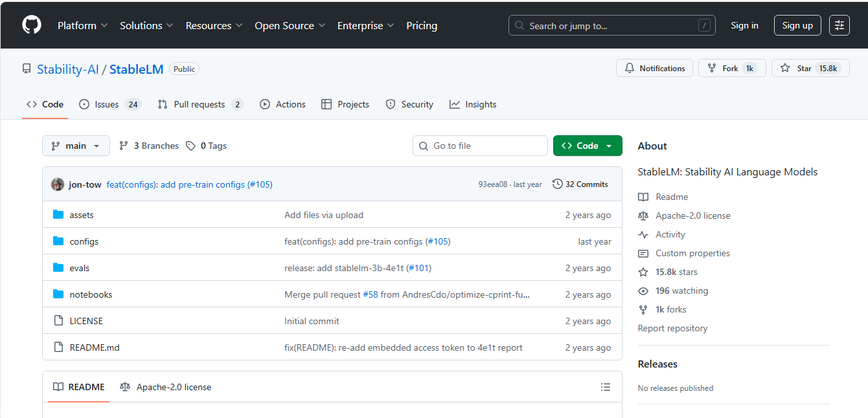Open the Pull requests tab
Screen dimensions: 868x418
pos(200,104)
